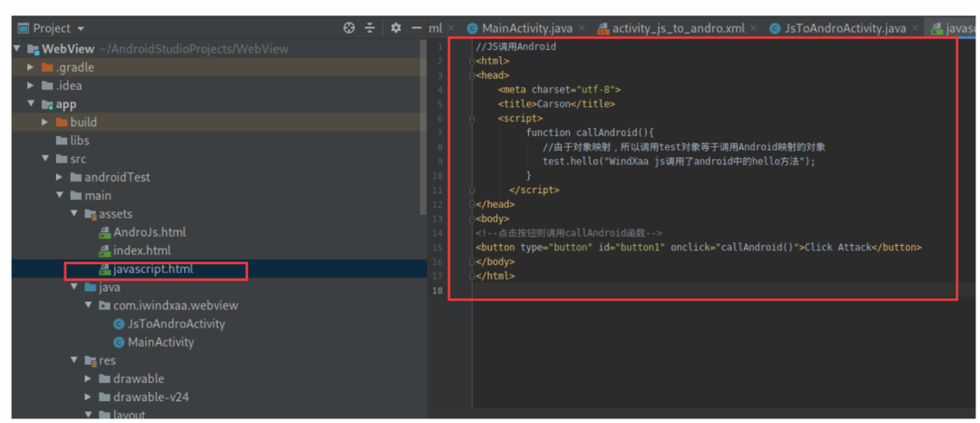Expand the .idea folder
This screenshot has width=980, height=423.
point(31,85)
